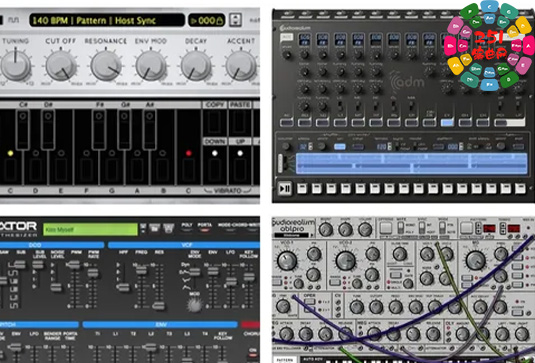Click the ENV section header on Dexter
This screenshot has height=363, width=535.
tap(160, 324)
